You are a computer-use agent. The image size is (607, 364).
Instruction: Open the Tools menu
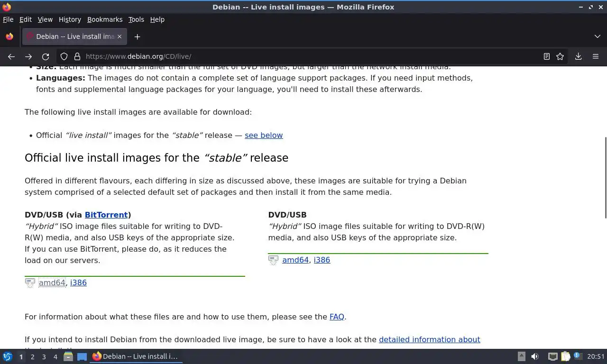click(x=136, y=19)
